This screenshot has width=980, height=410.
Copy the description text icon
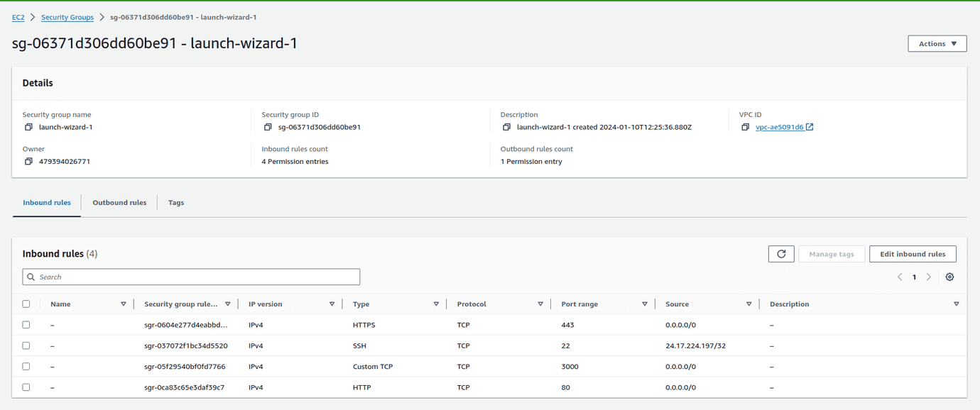pos(506,127)
